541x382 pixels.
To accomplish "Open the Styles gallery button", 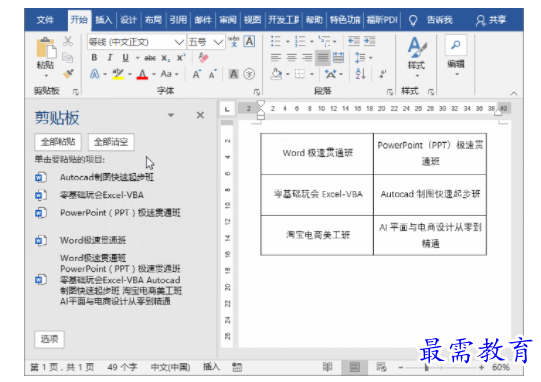I will coord(417,57).
